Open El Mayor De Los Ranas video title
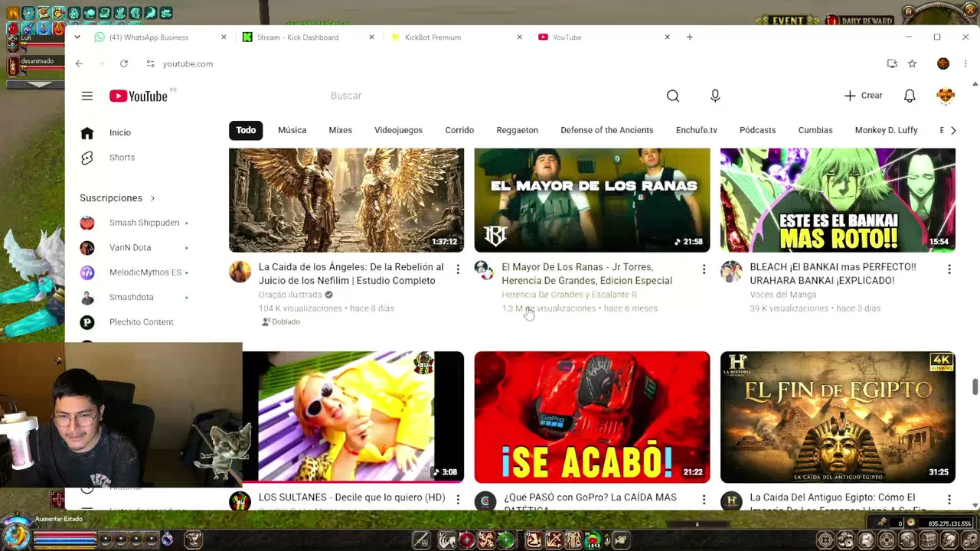The width and height of the screenshot is (980, 551). pos(586,274)
